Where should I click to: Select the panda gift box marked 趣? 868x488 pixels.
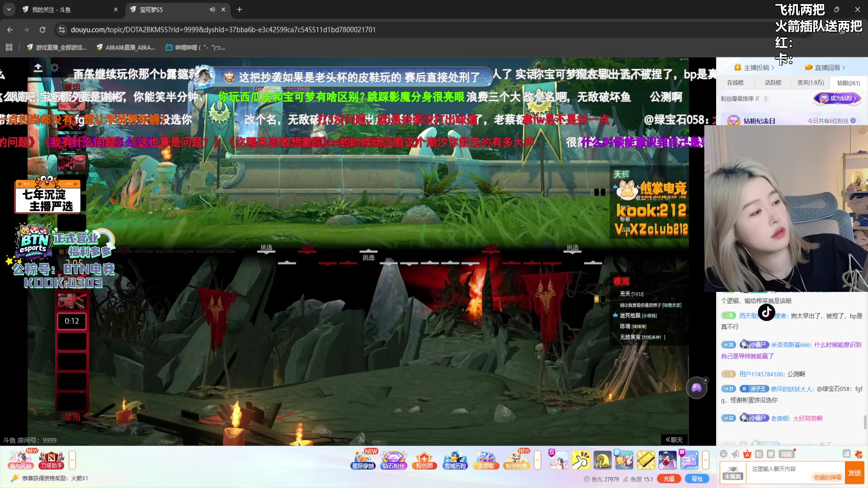[624, 460]
